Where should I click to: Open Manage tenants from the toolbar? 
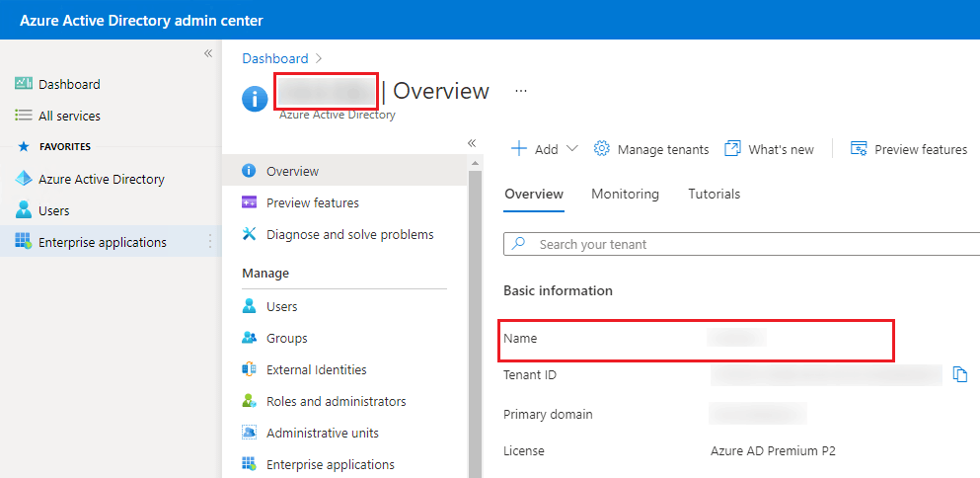[x=663, y=149]
